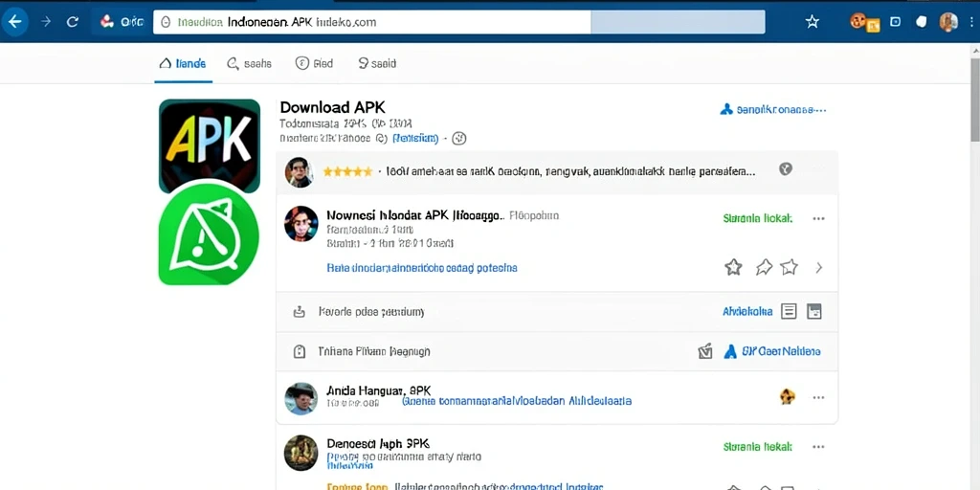This screenshot has height=490, width=980.
Task: Reload the page with the refresh icon
Action: (x=73, y=22)
